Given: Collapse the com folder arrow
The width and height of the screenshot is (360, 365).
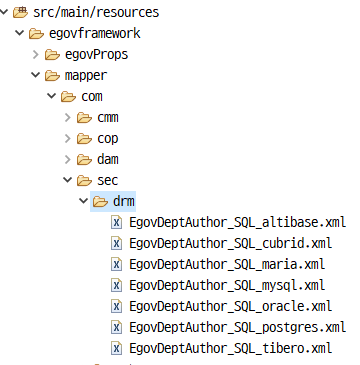Looking at the screenshot, I should tap(52, 96).
